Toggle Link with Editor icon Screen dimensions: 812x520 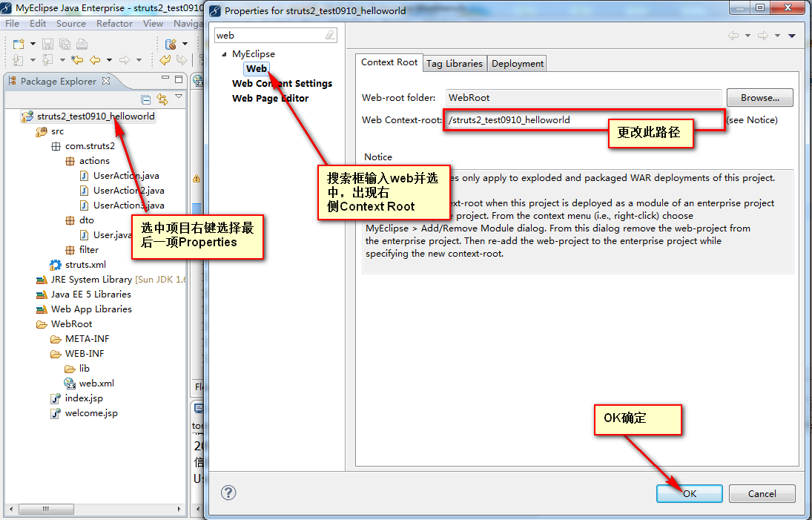click(x=162, y=99)
